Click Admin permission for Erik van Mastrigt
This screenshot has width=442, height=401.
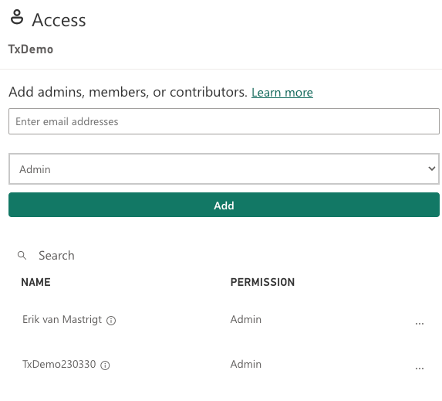pyautogui.click(x=246, y=319)
